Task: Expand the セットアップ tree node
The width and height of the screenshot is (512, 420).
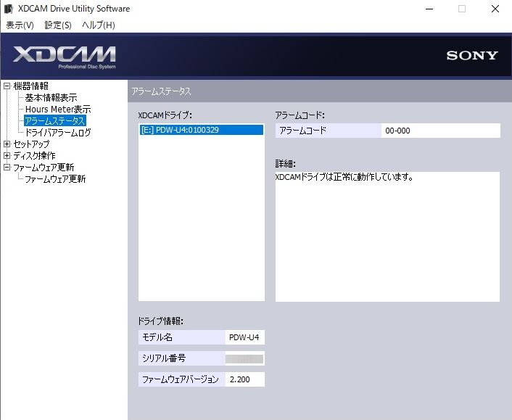Action: click(7, 144)
